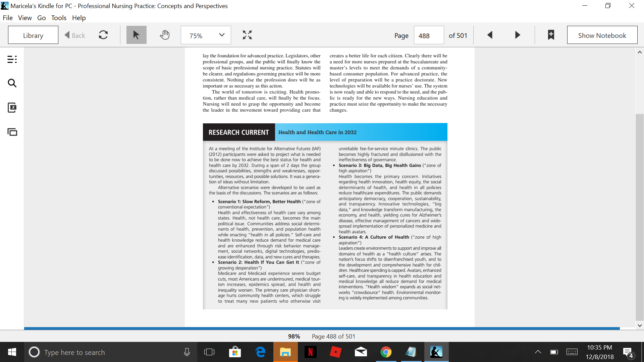The height and width of the screenshot is (362, 644).
Task: Click the scroll down arrow
Action: 640,325
